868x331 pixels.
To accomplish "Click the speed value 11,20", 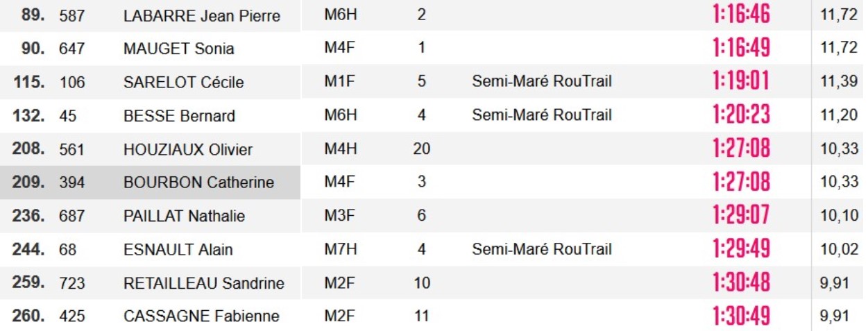I will [x=838, y=116].
